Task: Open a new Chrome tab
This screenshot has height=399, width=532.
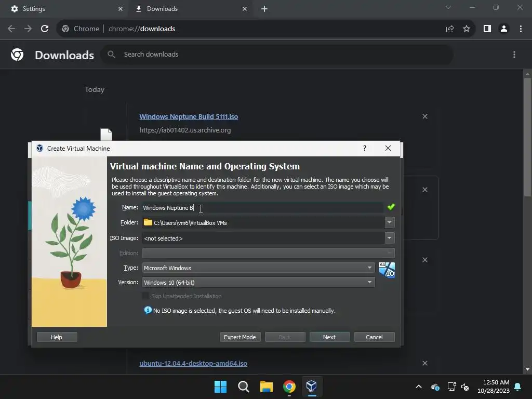Action: pos(264,9)
